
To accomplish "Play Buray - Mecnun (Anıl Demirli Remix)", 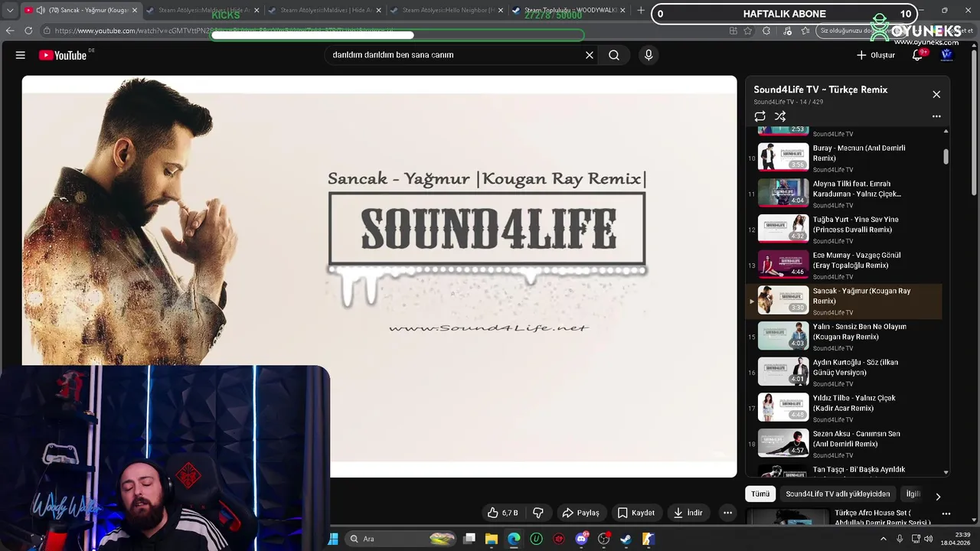I will pyautogui.click(x=844, y=156).
